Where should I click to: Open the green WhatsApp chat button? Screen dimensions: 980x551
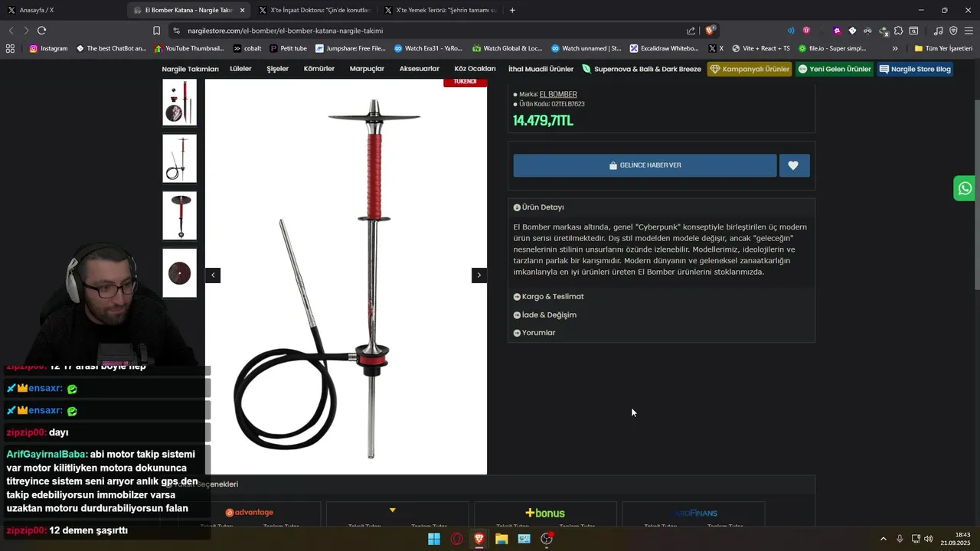coord(965,188)
